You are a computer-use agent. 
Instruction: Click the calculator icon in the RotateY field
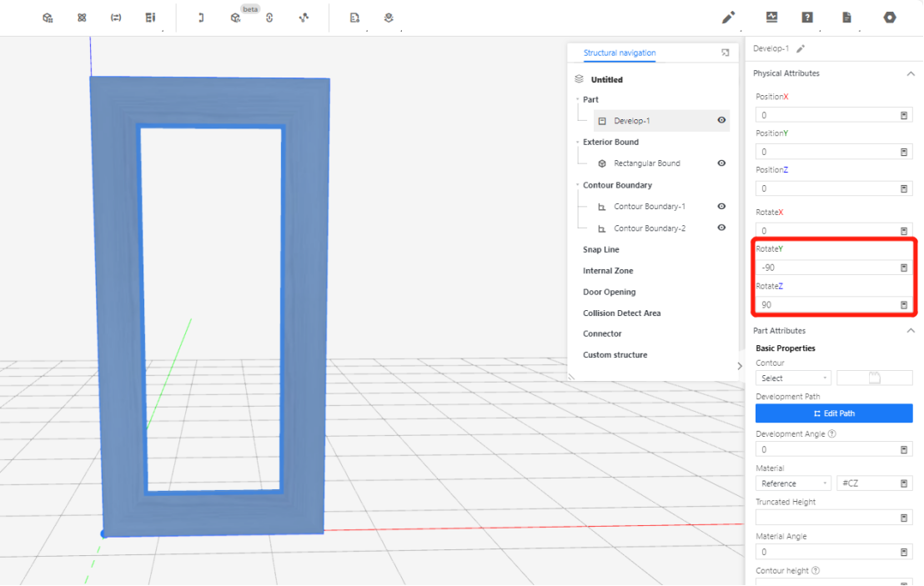[x=903, y=268]
